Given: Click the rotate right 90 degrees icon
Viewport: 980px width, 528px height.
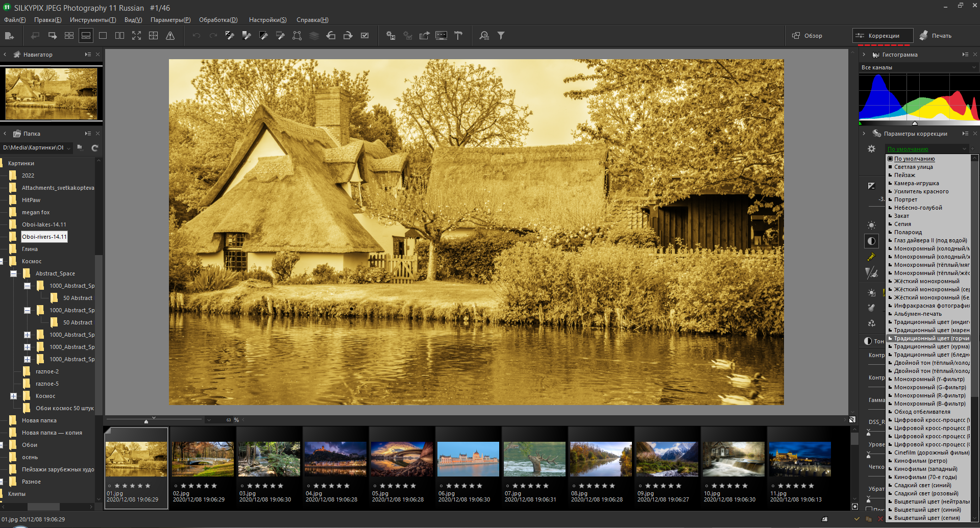Looking at the screenshot, I should tap(348, 36).
